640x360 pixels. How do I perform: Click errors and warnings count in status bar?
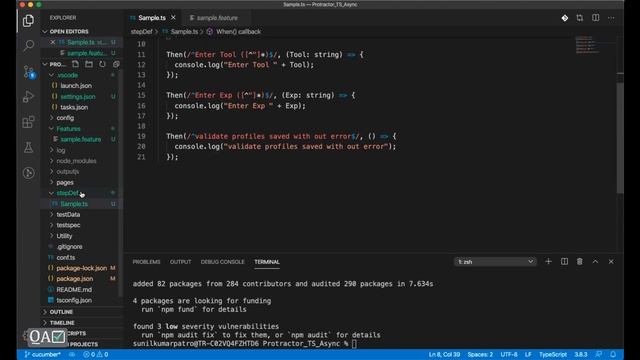96,354
